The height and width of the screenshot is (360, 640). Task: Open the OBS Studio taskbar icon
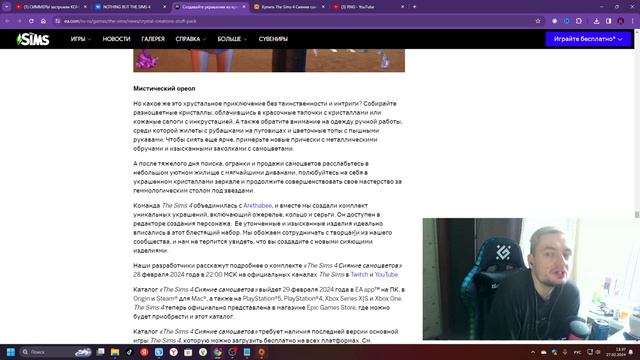click(x=232, y=352)
